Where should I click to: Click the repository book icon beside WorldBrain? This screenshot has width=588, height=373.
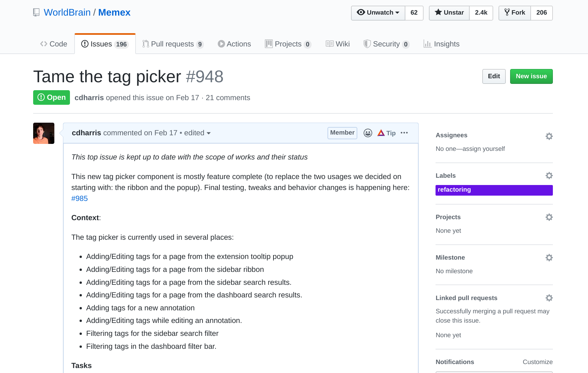click(36, 13)
